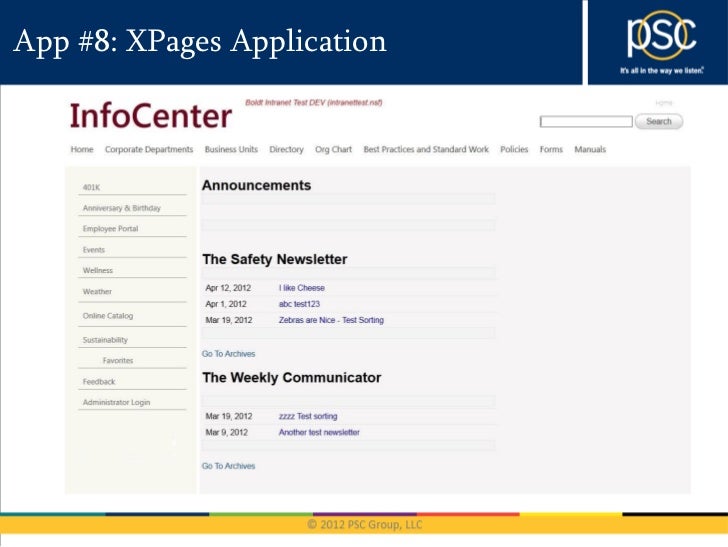The image size is (728, 547).
Task: Click 'Mar 19, 2012' in Weekly Communicator
Action: [x=228, y=416]
